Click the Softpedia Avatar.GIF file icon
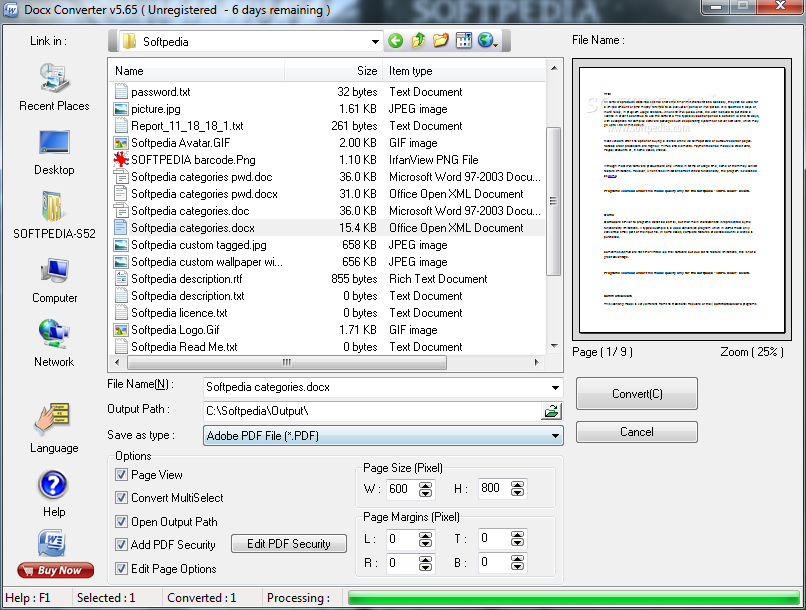This screenshot has height=610, width=806. click(x=121, y=143)
